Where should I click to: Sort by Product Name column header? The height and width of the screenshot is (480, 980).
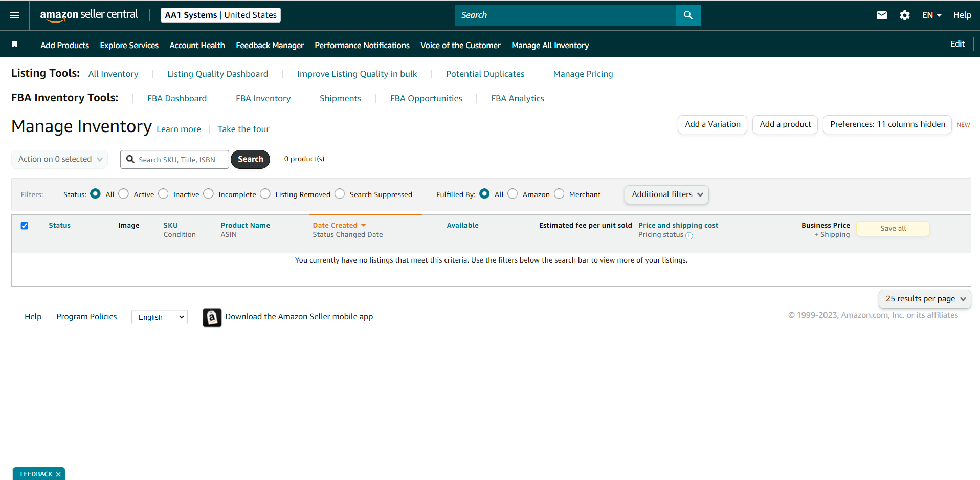point(246,225)
